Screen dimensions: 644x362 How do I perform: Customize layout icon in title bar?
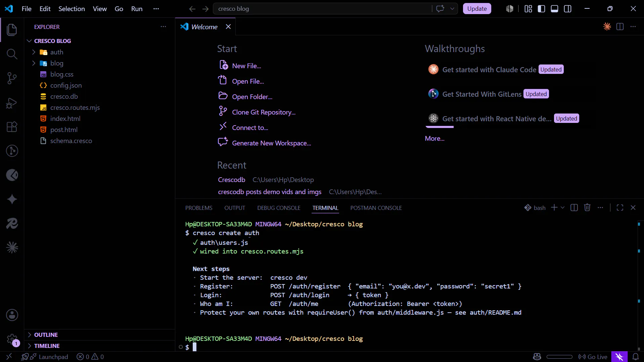(x=528, y=9)
